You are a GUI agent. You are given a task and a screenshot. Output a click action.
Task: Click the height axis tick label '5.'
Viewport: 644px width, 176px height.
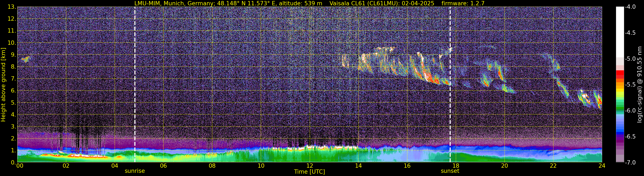(x=13, y=102)
